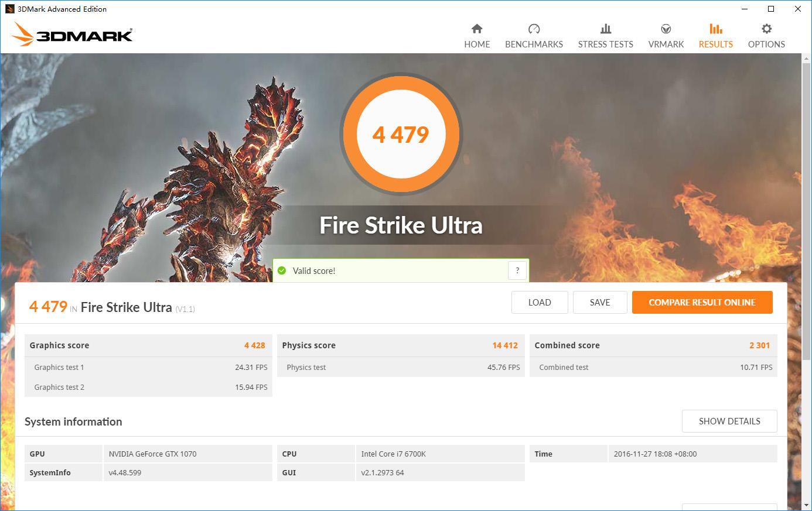The height and width of the screenshot is (511, 812).
Task: Click the orange 4 479 score circle
Action: coord(401,135)
